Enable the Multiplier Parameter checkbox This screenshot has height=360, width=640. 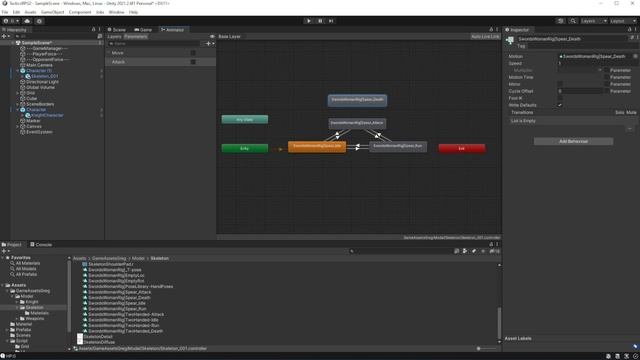(x=606, y=70)
